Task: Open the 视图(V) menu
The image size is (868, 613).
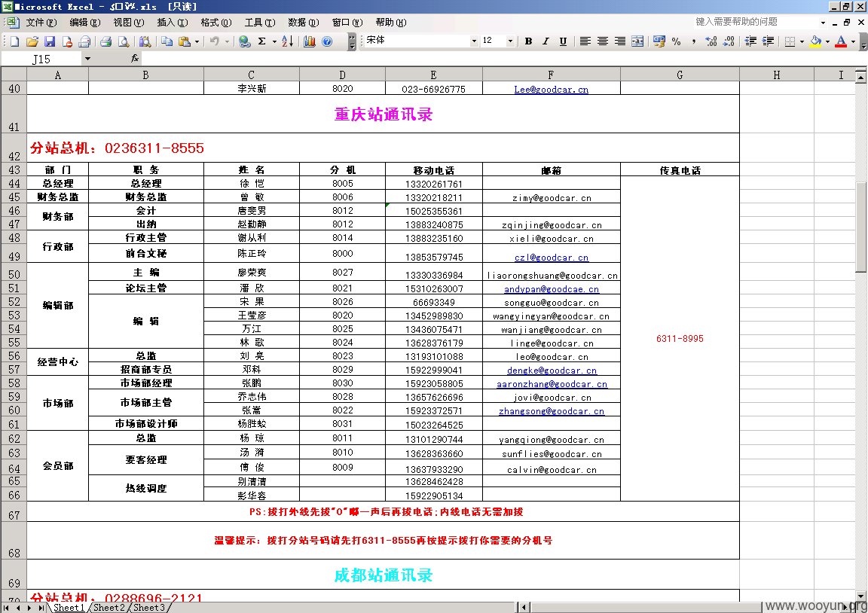Action: pyautogui.click(x=128, y=23)
